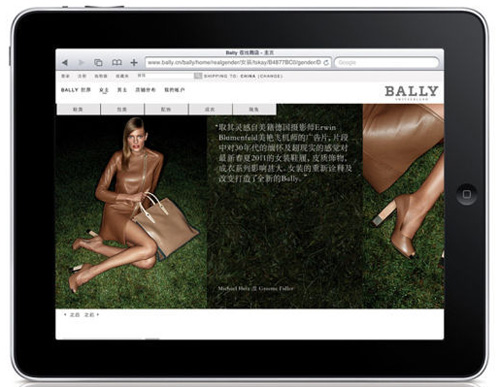500x387 pixels.
Task: Click the close-up shoe image panel
Action: coord(403,206)
